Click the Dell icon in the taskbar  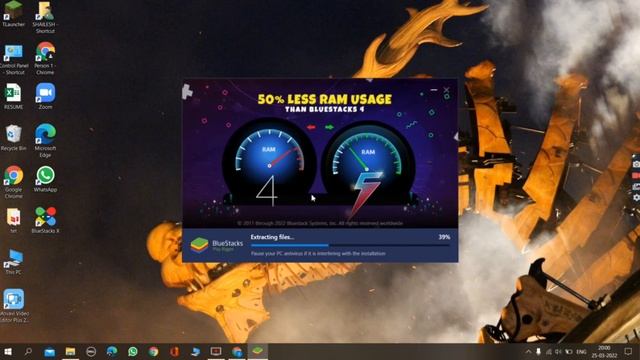coord(91,351)
